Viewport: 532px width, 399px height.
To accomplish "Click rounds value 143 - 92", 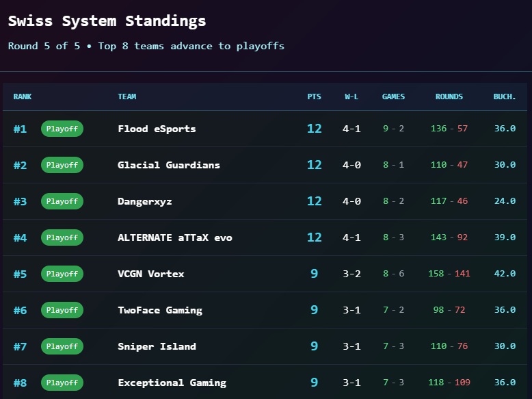I will tap(449, 237).
